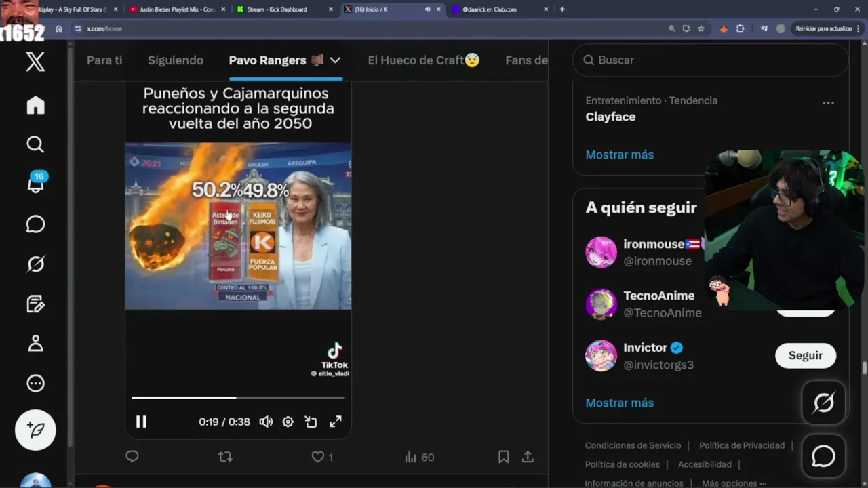
Task: Switch to @daarick en Club.com tab
Action: click(x=499, y=9)
